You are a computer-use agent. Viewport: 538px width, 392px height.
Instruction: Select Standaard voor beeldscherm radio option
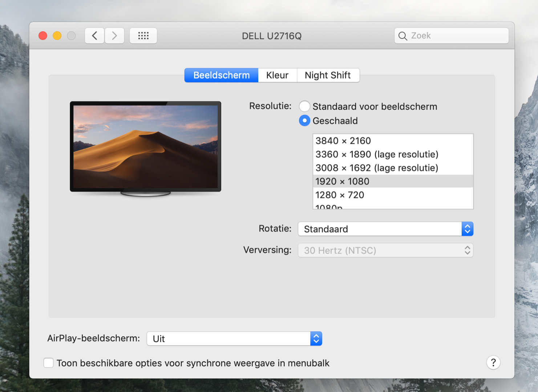(x=304, y=106)
